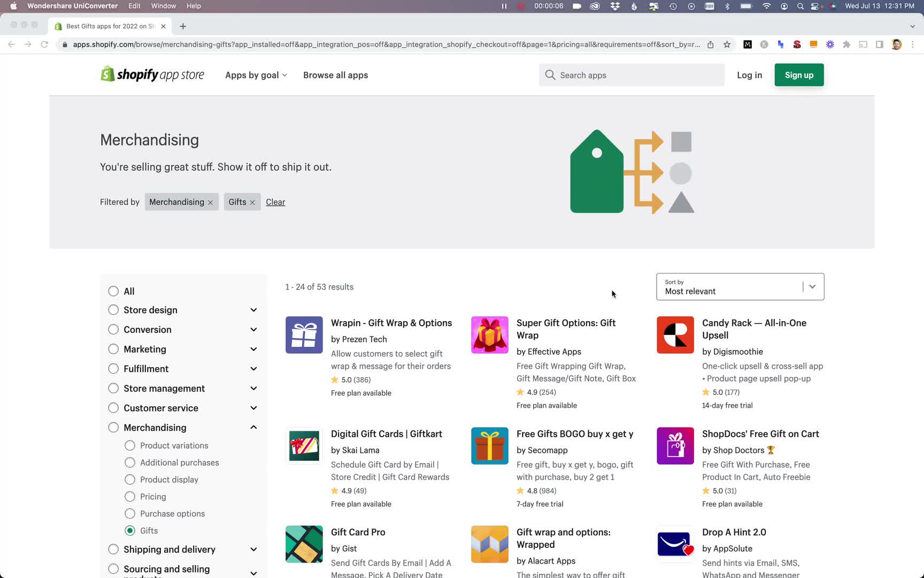Select the Gifts radio button

click(x=130, y=530)
